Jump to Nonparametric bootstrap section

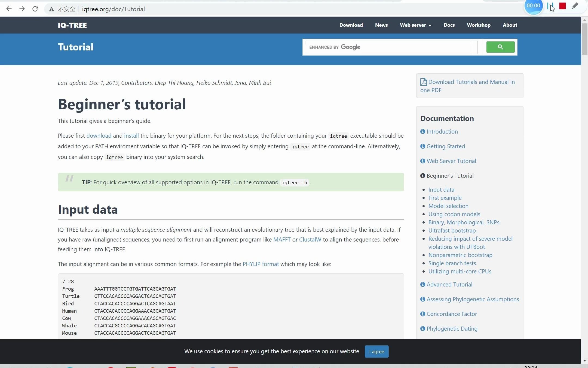pos(460,255)
